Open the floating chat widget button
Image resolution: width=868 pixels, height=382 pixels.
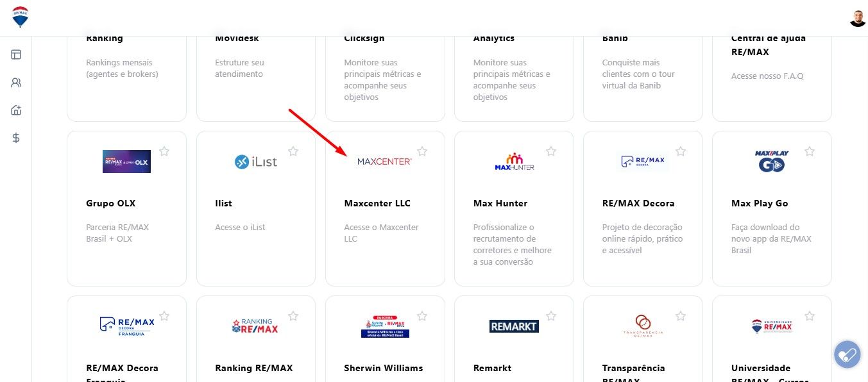pos(847,354)
